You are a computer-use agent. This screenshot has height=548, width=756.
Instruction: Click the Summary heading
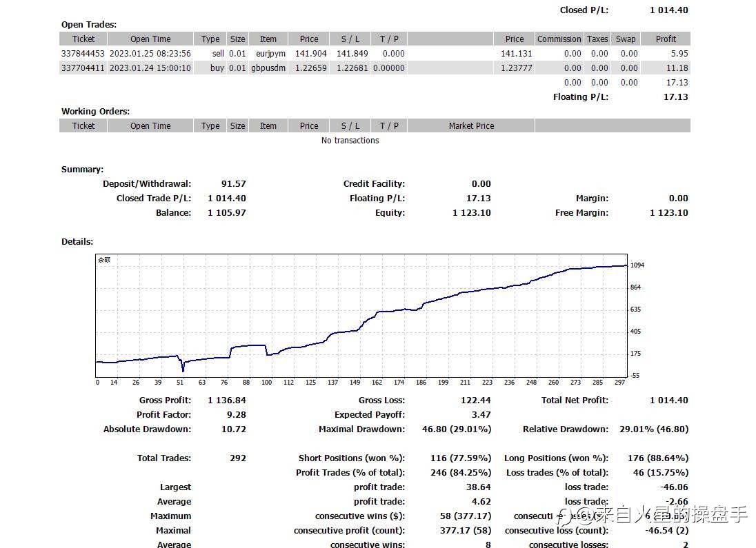(x=83, y=169)
